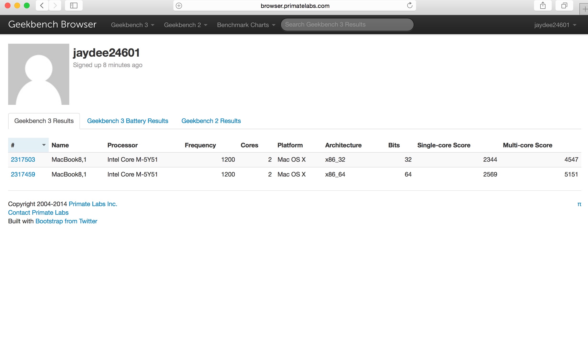Viewport: 588px width, 364px height.
Task: Click the reload page icon
Action: (410, 5)
